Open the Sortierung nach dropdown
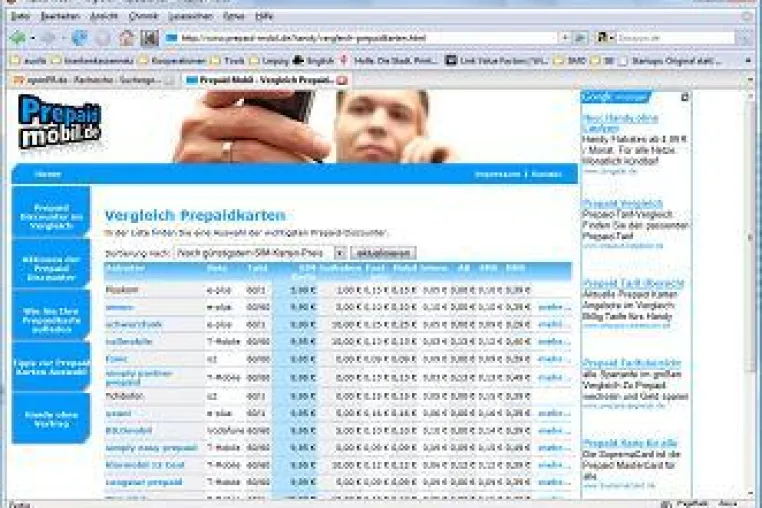The image size is (762, 508). coord(260,253)
